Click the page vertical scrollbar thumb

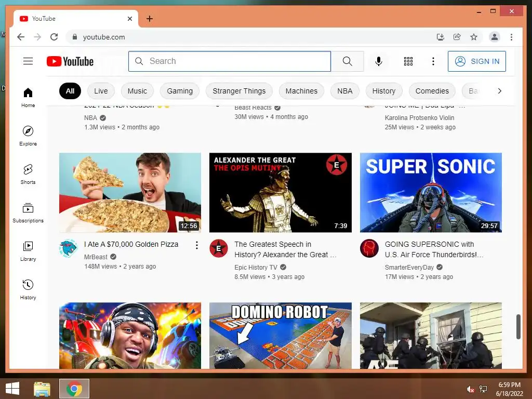[518, 327]
